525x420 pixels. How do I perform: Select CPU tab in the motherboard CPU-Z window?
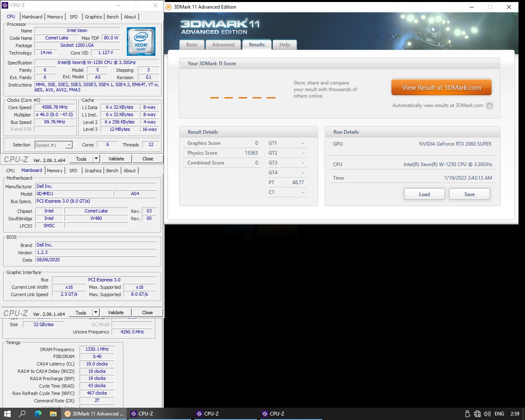pos(11,171)
